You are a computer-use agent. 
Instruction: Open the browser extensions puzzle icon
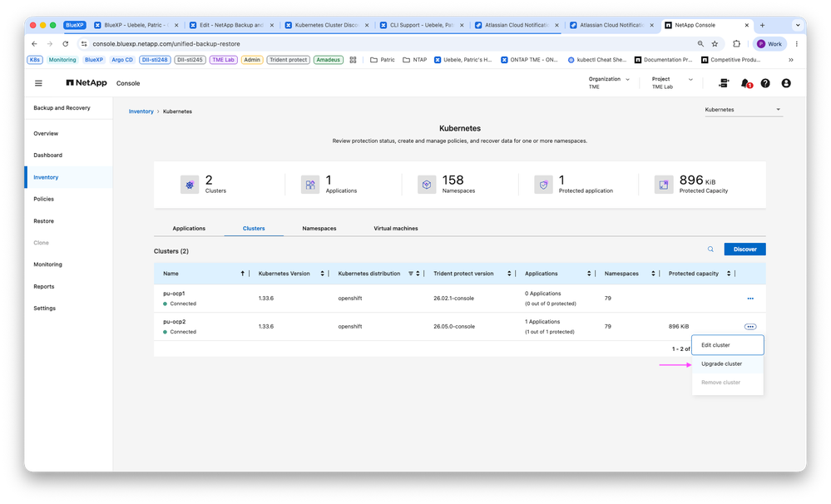click(x=737, y=44)
